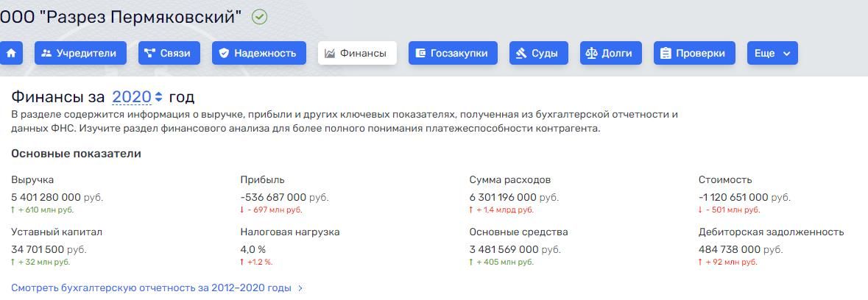Open link Смотреть бухгалтерскую отчетность за 2012–2020 годы
The width and height of the screenshot is (868, 300).
[158, 287]
